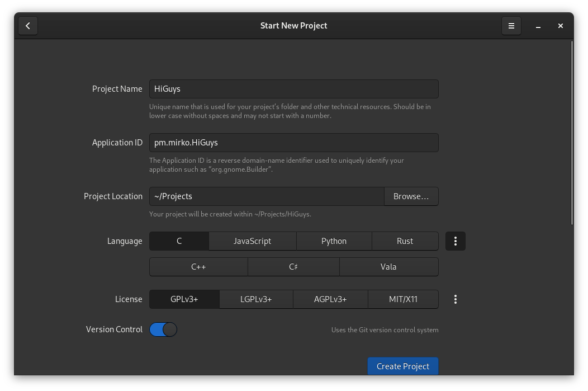Choose JavaScript as the language
588x391 pixels.
pos(252,241)
